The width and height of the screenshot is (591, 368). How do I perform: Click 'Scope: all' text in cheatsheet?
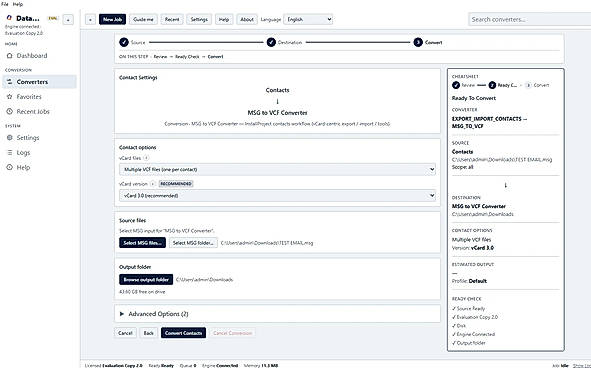pyautogui.click(x=462, y=167)
